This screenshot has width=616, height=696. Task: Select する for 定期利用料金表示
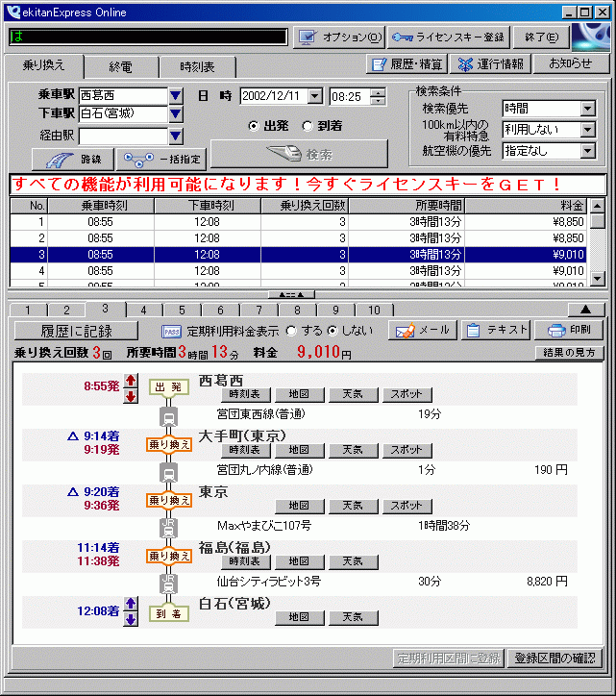coord(291,331)
